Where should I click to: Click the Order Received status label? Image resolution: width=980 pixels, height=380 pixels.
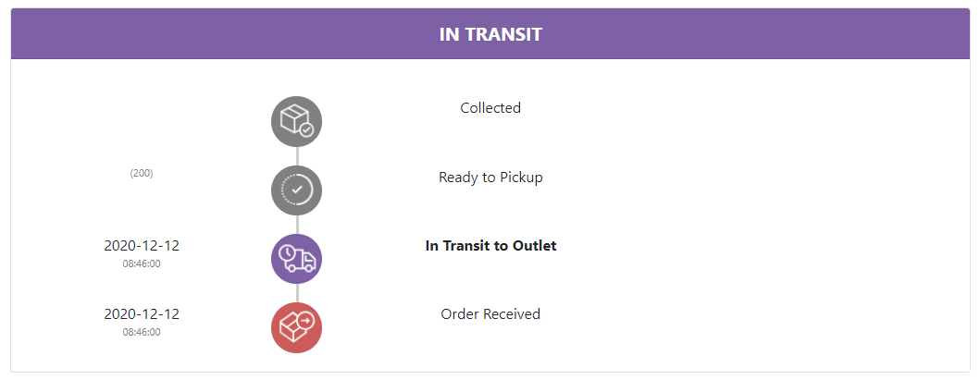(490, 314)
